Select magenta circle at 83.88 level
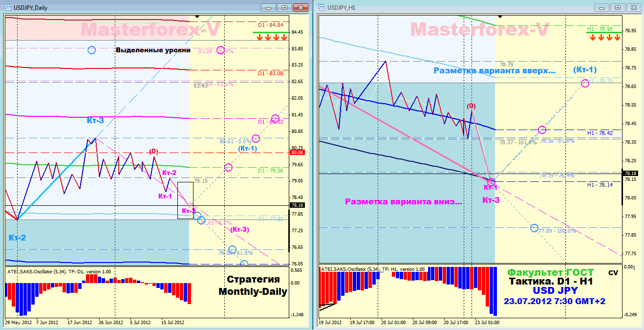644x330 pixels. [220, 50]
